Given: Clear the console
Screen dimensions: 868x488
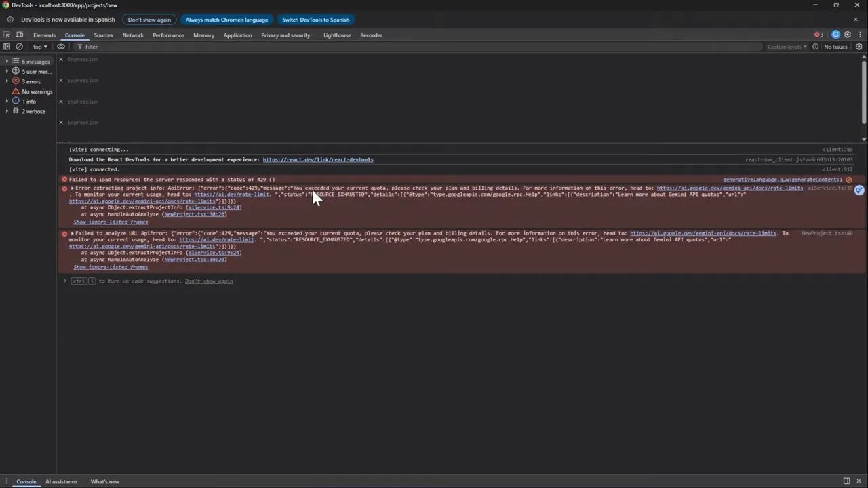Looking at the screenshot, I should pyautogui.click(x=19, y=46).
